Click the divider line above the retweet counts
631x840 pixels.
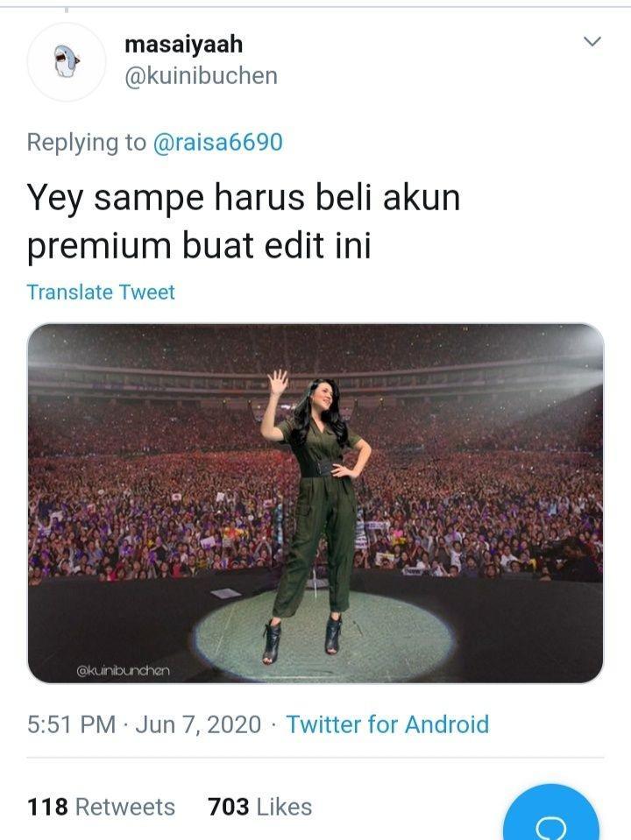tap(315, 758)
